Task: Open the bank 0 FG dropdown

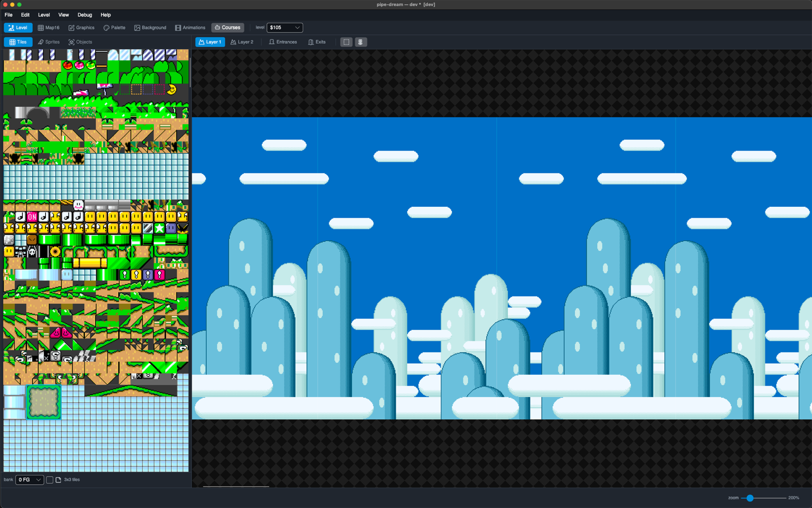Action: 29,480
